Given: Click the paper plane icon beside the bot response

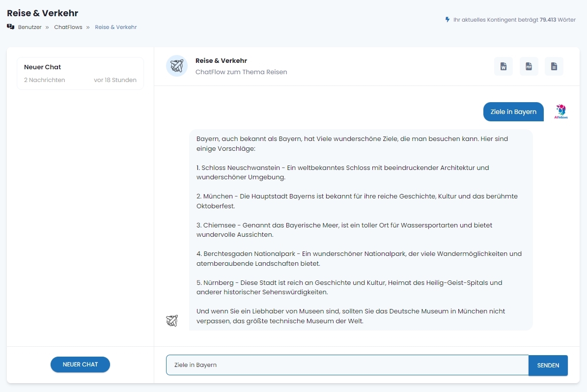Looking at the screenshot, I should pos(172,320).
